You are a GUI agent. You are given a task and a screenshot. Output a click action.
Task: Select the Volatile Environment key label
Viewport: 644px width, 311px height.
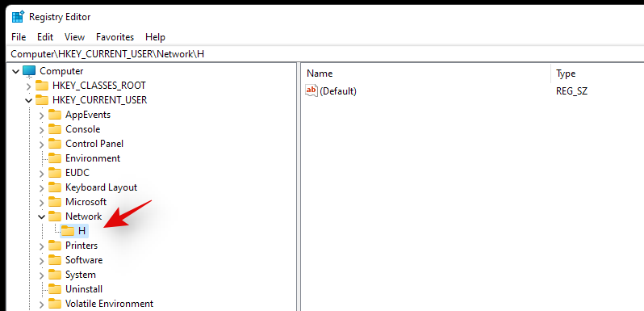[109, 304]
